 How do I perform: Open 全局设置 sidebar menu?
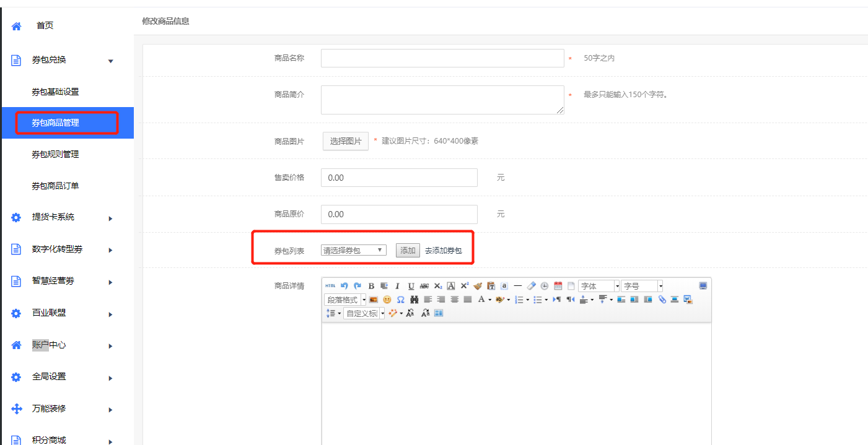point(67,377)
